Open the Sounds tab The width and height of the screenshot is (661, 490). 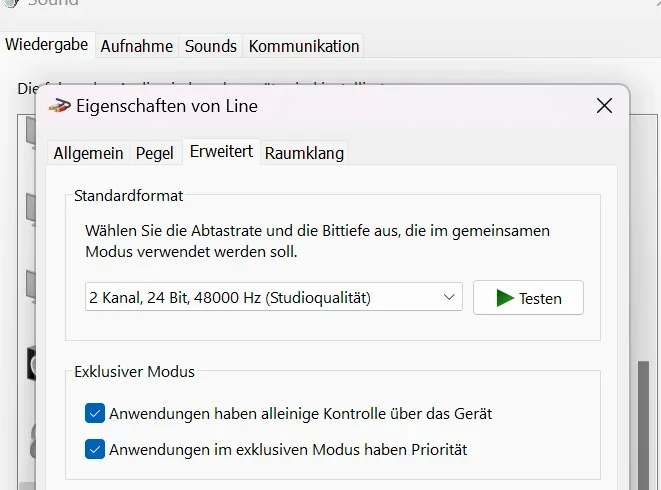pos(211,46)
